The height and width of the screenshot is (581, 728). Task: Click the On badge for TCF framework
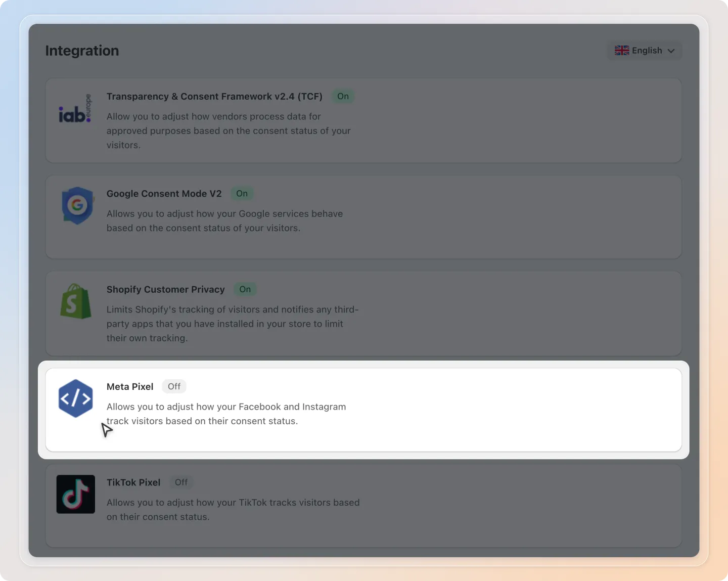343,96
